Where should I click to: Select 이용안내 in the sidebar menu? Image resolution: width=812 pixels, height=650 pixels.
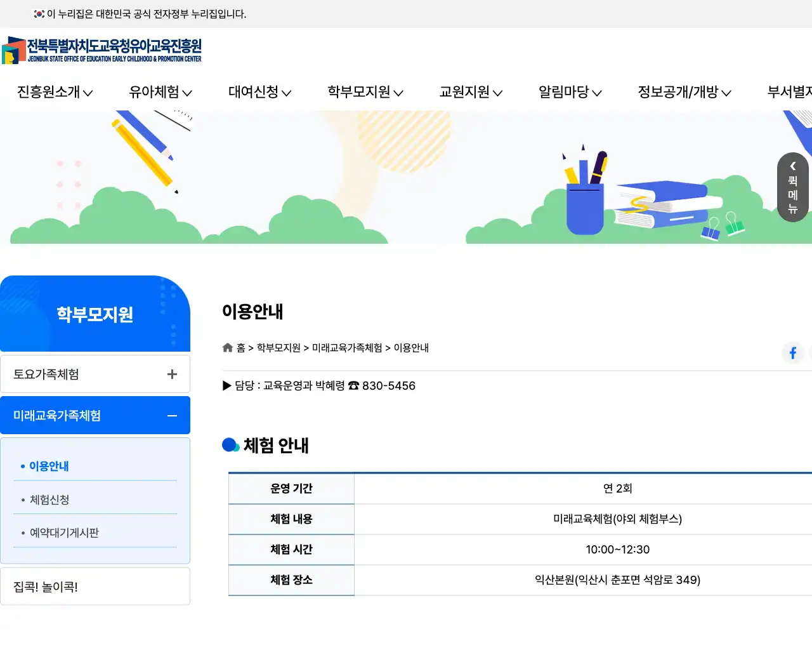tap(47, 465)
